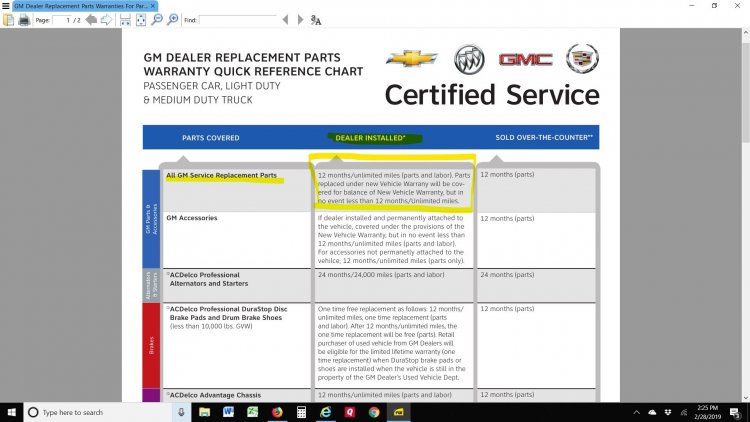Click the PARTS COVERED column header
This screenshot has width=750, height=422.
pyautogui.click(x=210, y=138)
